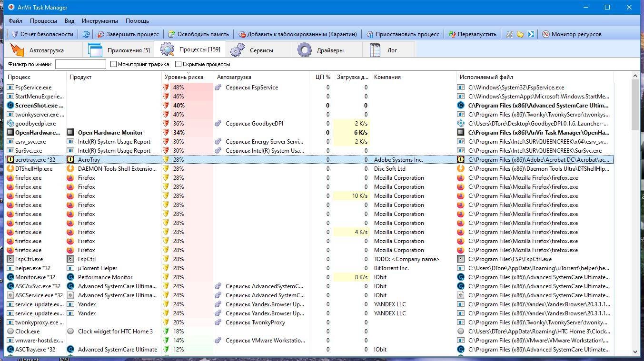Viewport: 644px width, 361px height.
Task: Open the Процессы menu
Action: pyautogui.click(x=43, y=21)
